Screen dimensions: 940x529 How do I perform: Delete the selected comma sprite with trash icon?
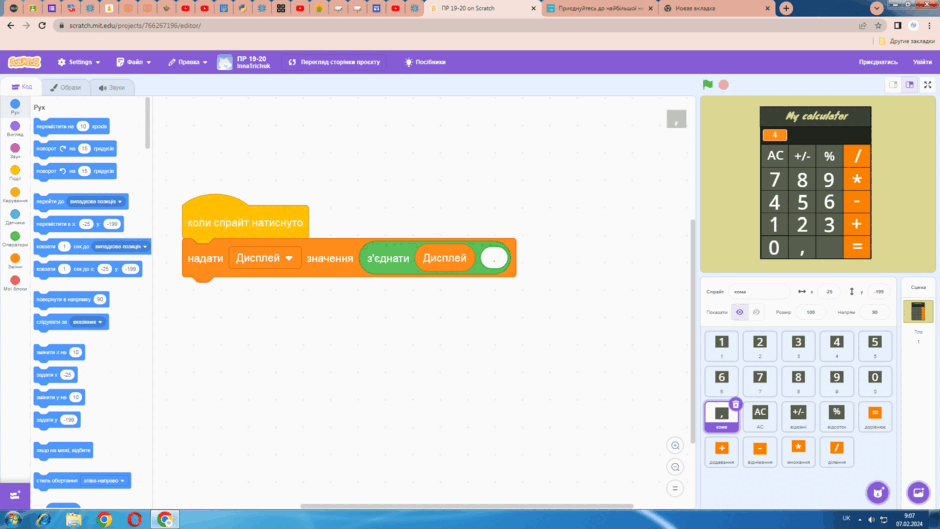(736, 404)
